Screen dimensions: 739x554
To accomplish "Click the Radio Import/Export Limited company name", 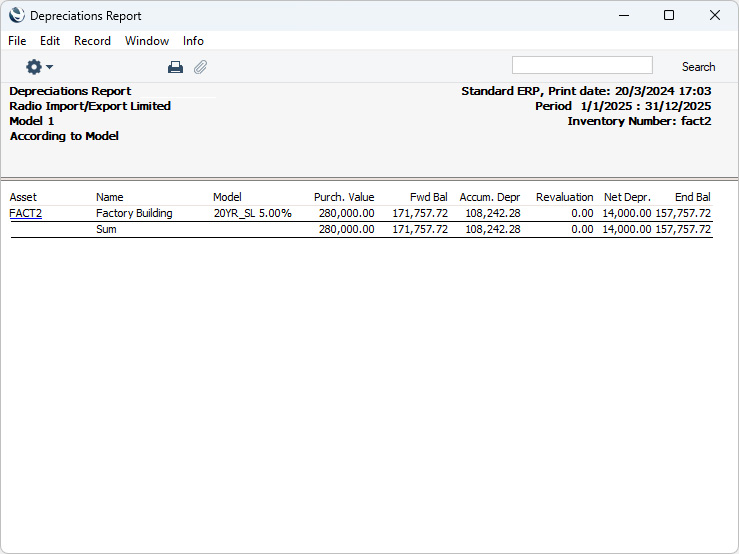I will [90, 106].
